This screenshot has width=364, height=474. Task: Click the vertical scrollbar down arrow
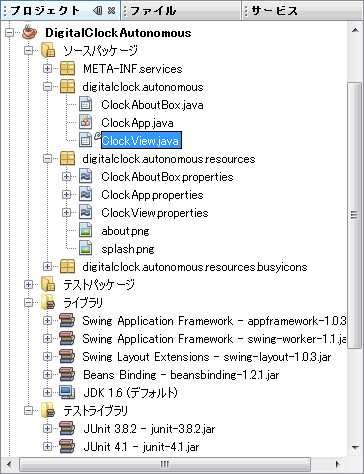click(355, 448)
